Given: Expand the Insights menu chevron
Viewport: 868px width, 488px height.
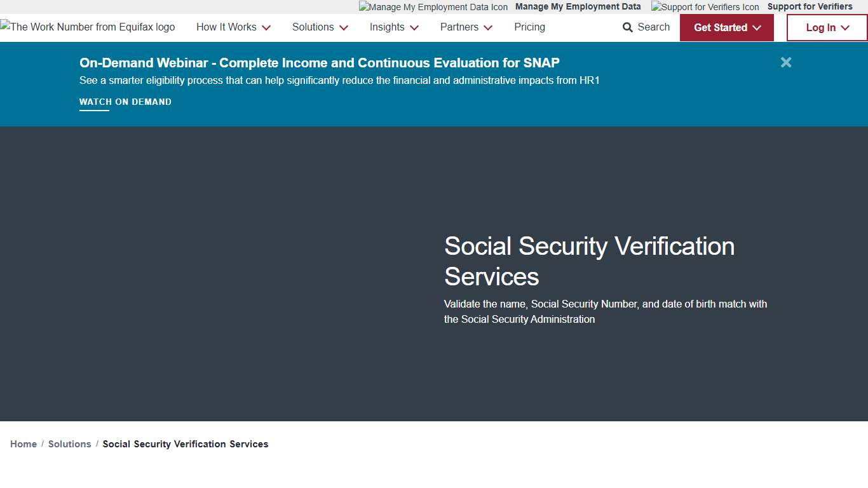Looking at the screenshot, I should click(414, 27).
